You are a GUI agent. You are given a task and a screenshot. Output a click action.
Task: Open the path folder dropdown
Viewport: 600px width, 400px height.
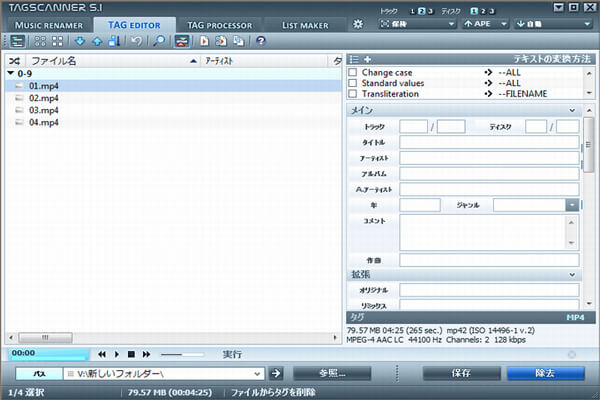[x=257, y=374]
